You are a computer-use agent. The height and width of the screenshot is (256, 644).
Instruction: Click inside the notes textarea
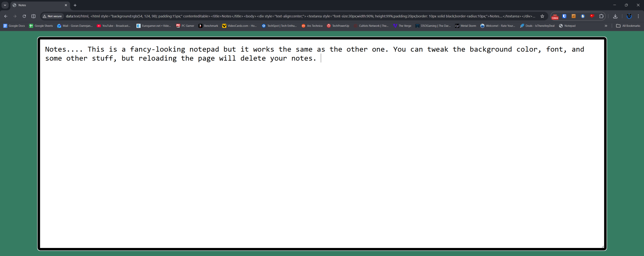(x=322, y=144)
